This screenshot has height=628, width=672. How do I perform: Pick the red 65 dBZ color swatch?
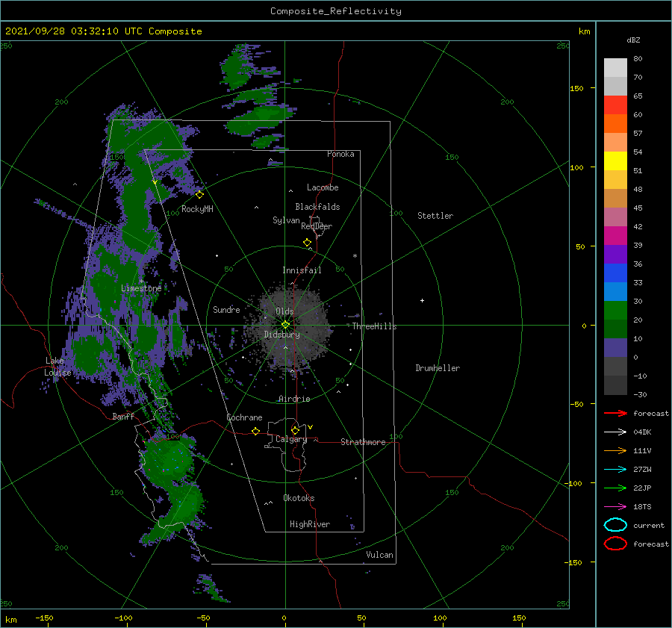tap(615, 105)
